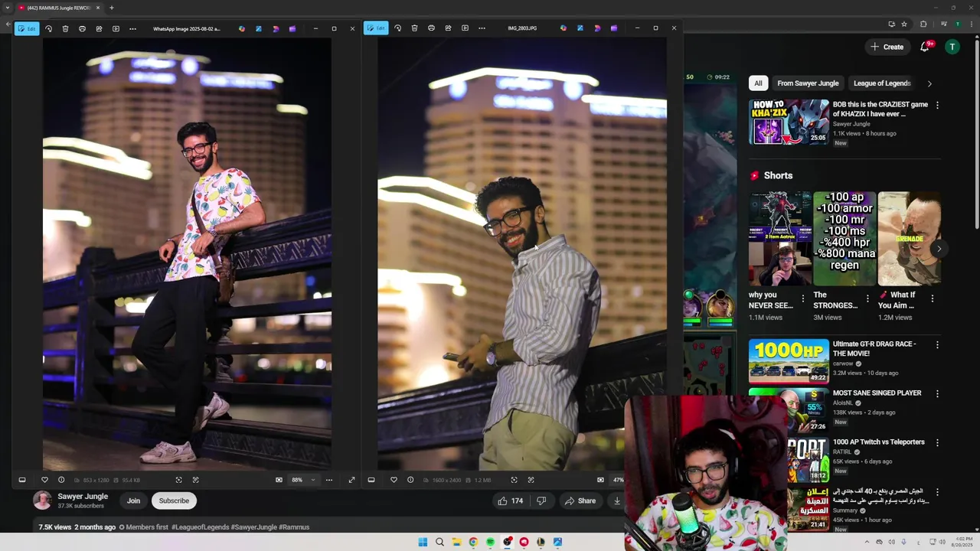Open more options in WhatsApp Image toolbar
Screen dimensions: 980x551
click(132, 28)
